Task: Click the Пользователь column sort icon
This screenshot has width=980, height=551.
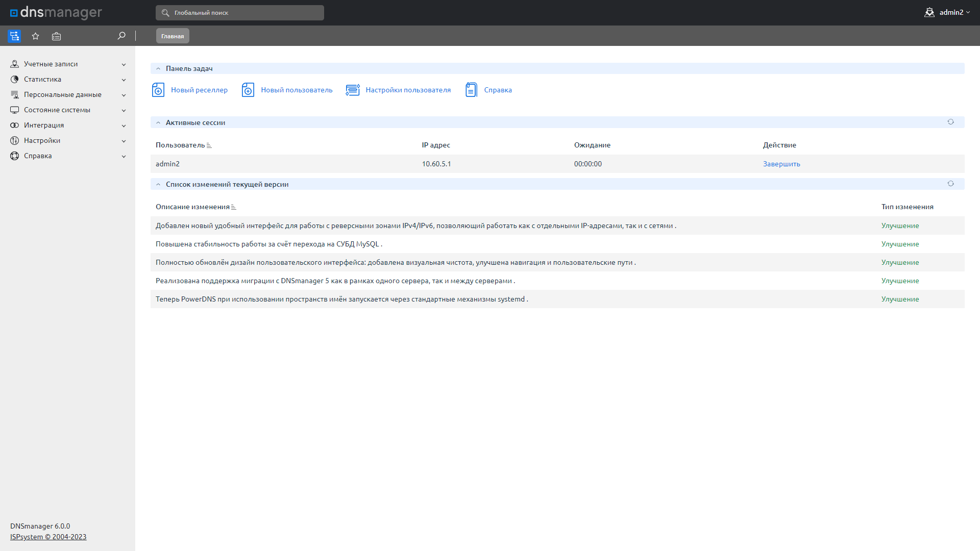Action: click(x=209, y=146)
